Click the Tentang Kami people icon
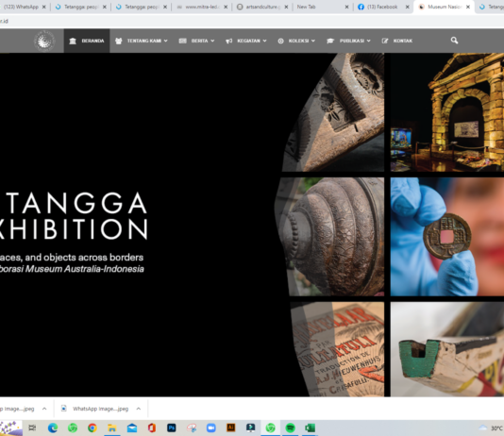The image size is (504, 436). [x=119, y=42]
